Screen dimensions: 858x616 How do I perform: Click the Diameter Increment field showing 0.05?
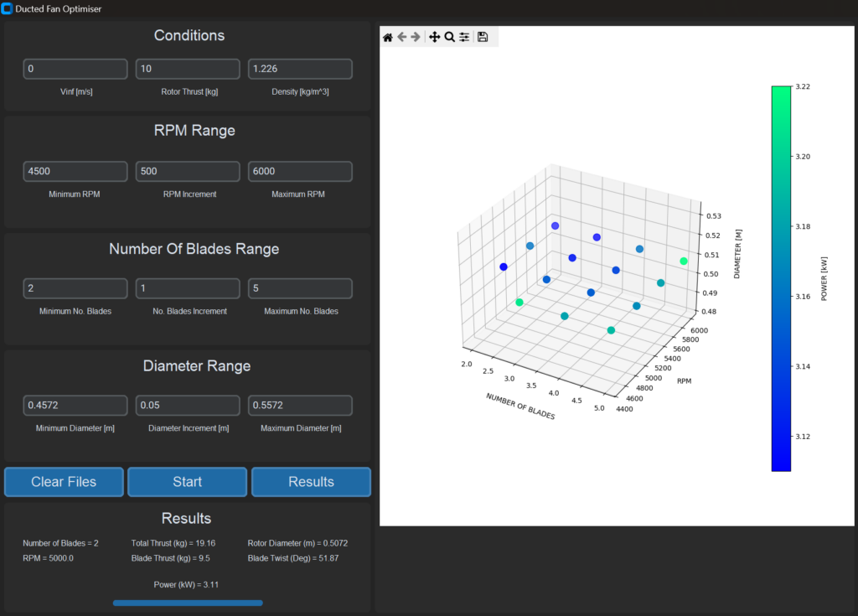188,406
